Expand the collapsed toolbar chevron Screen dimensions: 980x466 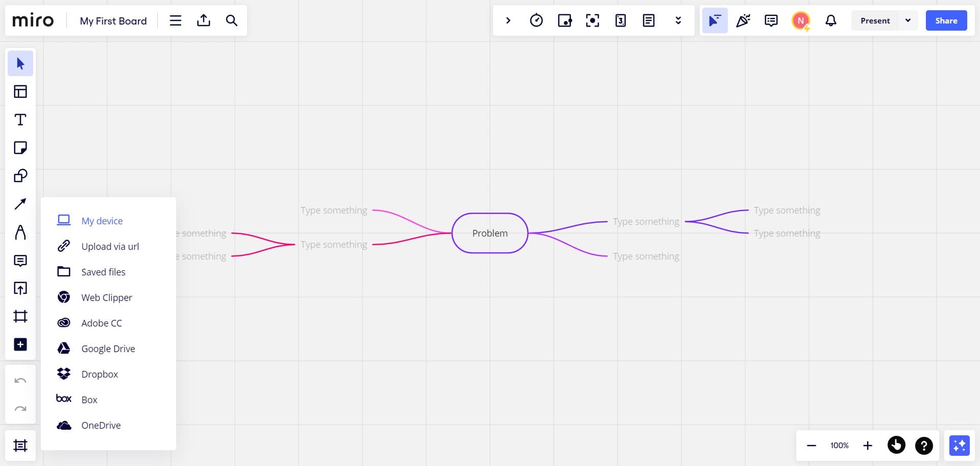click(x=508, y=20)
